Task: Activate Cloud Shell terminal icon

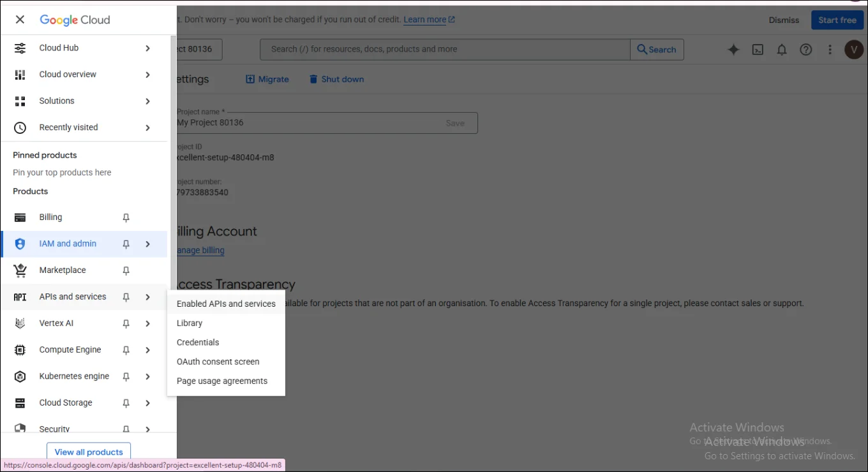Action: tap(758, 49)
